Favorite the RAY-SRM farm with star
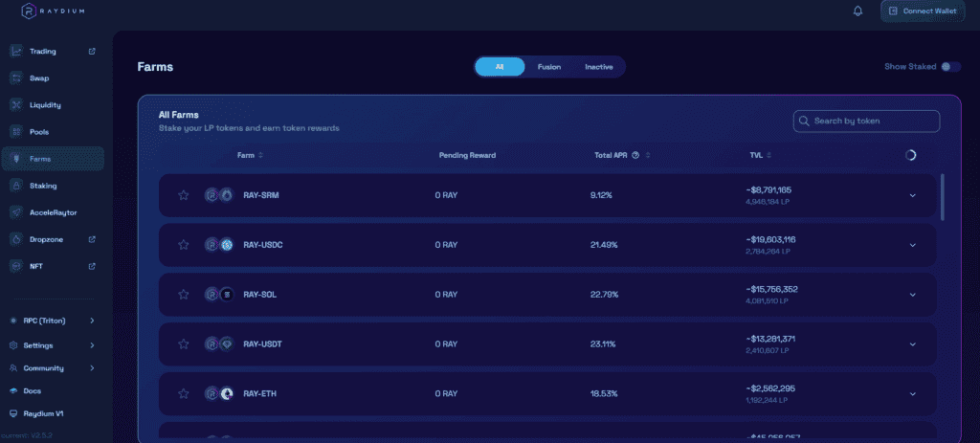Viewport: 980px width, 443px height. (x=183, y=195)
